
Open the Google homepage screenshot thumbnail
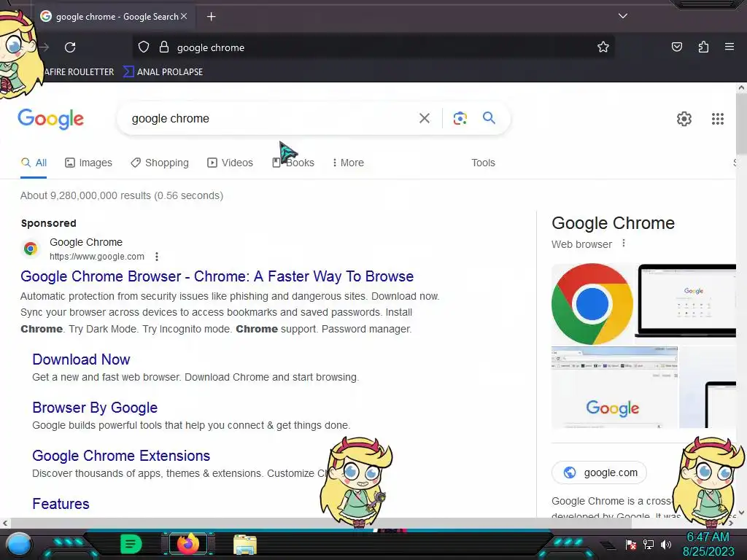(614, 387)
